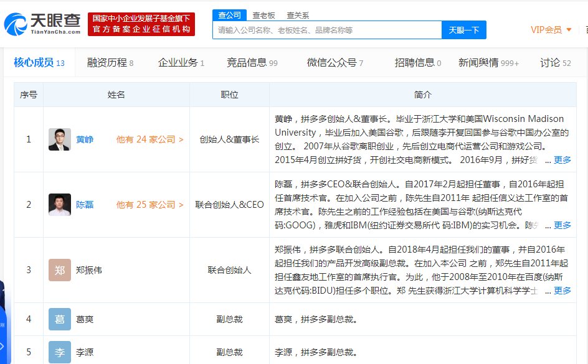Open 黄峥's profile photo

coord(60,139)
